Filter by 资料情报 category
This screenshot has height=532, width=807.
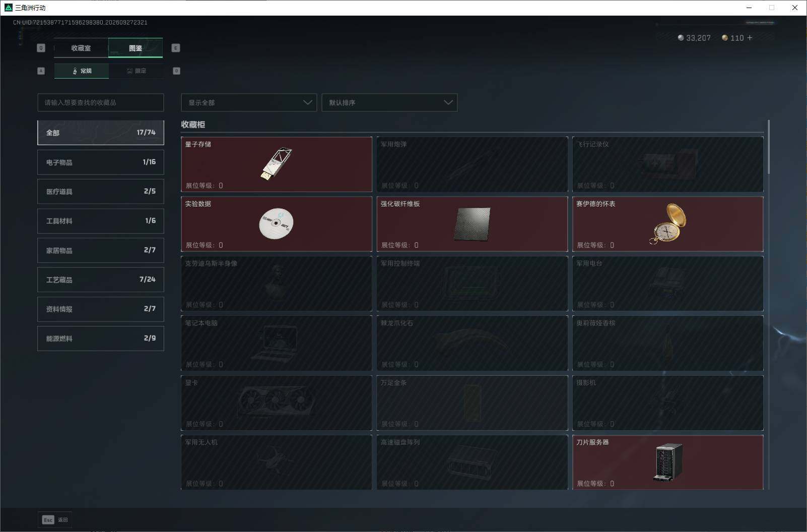pyautogui.click(x=101, y=309)
